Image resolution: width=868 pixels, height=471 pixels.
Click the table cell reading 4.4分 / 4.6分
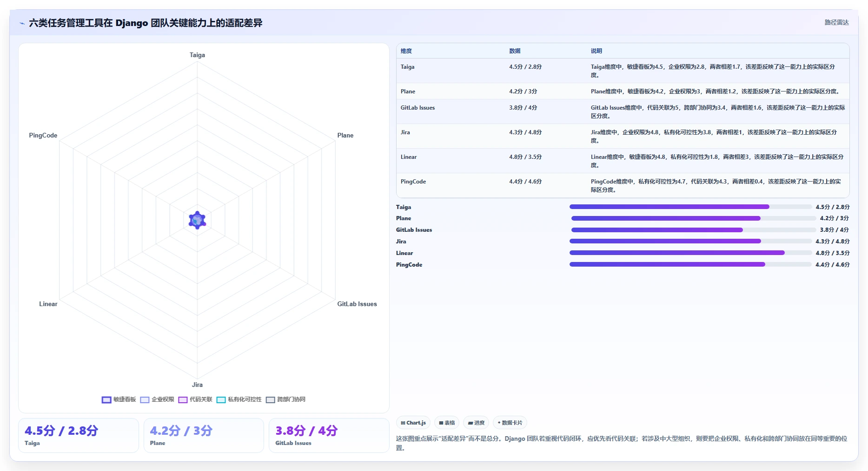pyautogui.click(x=525, y=182)
